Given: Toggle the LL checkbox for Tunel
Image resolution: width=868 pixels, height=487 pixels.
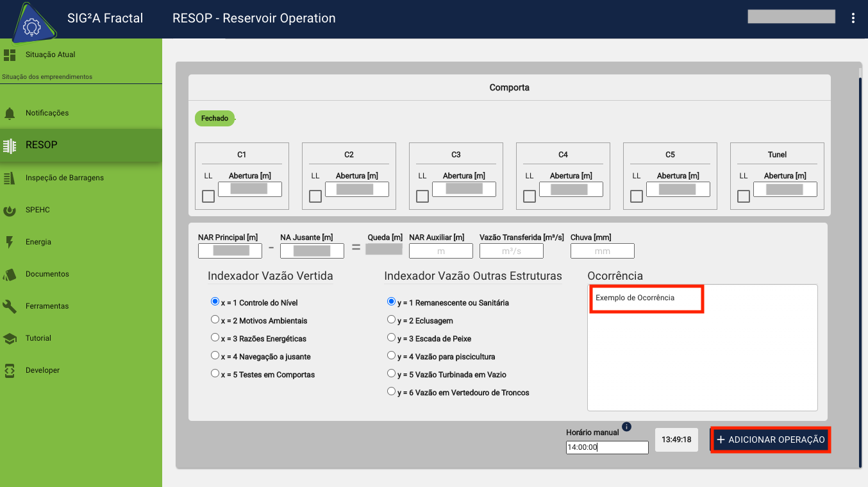Looking at the screenshot, I should (x=744, y=196).
